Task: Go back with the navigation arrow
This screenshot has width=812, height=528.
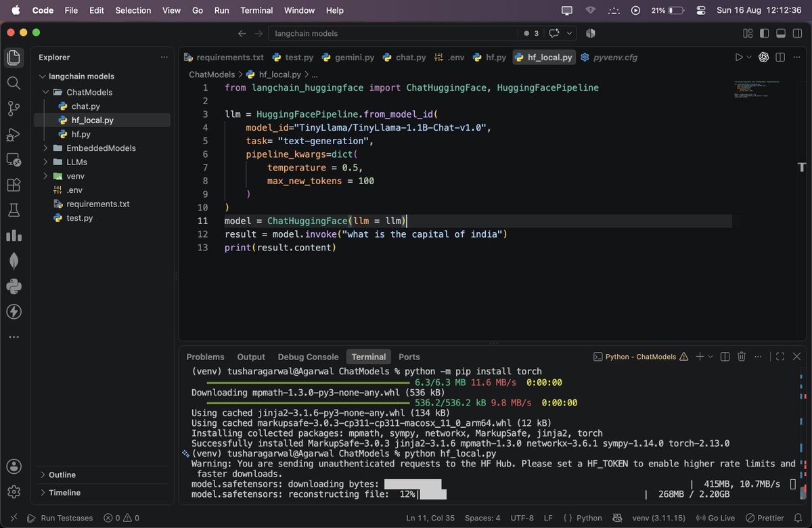Action: 242,33
